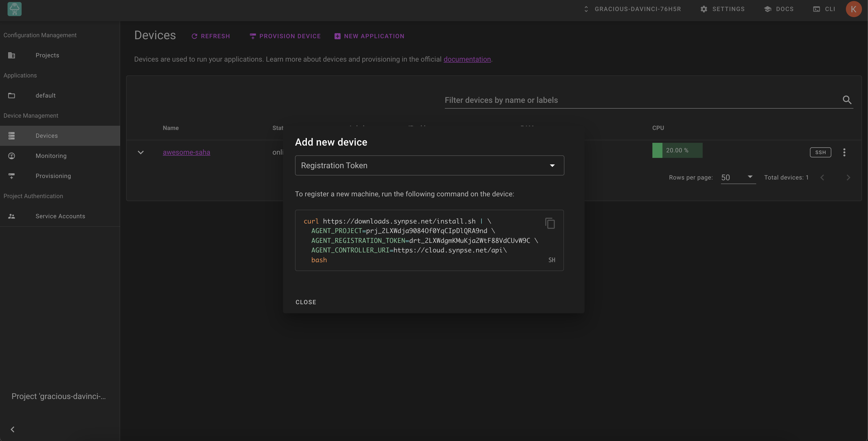Collapse the sidebar with left chevron
This screenshot has height=441, width=868.
(13, 429)
